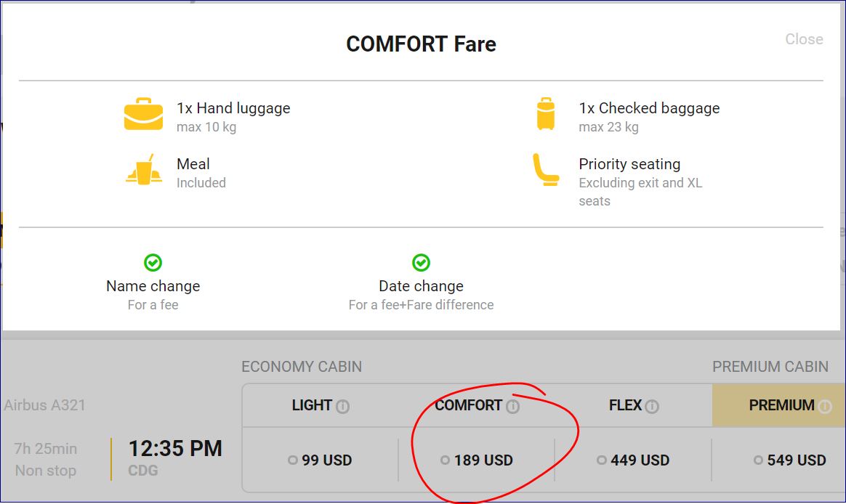The height and width of the screenshot is (504, 846).
Task: Open COMFORT fare info icon
Action: [512, 407]
